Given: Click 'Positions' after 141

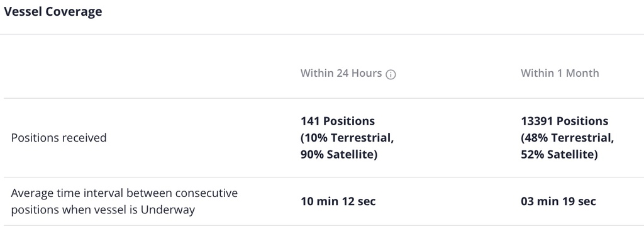Looking at the screenshot, I should pyautogui.click(x=349, y=121).
